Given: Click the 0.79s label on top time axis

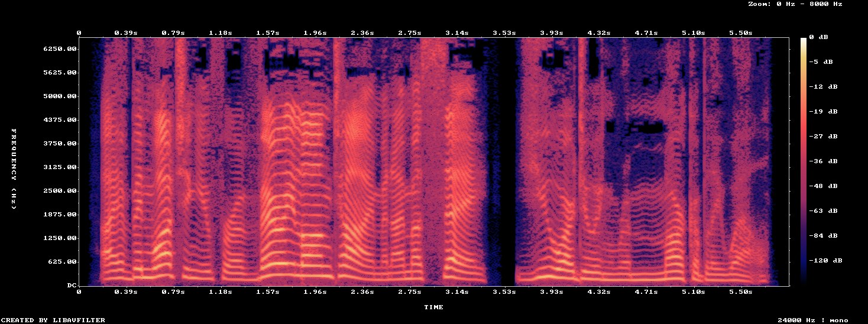Looking at the screenshot, I should 173,34.
